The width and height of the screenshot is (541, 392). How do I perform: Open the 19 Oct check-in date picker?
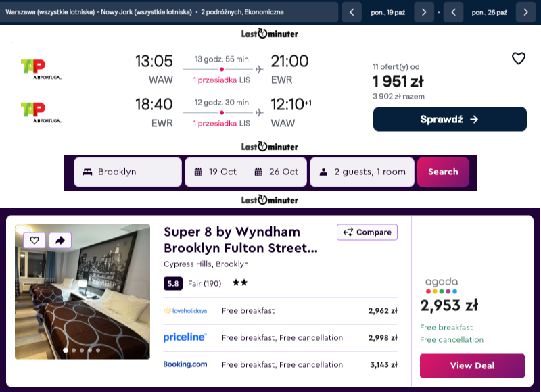(215, 172)
